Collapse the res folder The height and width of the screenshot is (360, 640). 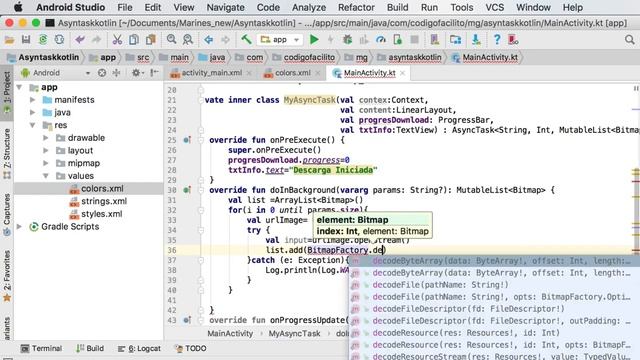(x=33, y=125)
